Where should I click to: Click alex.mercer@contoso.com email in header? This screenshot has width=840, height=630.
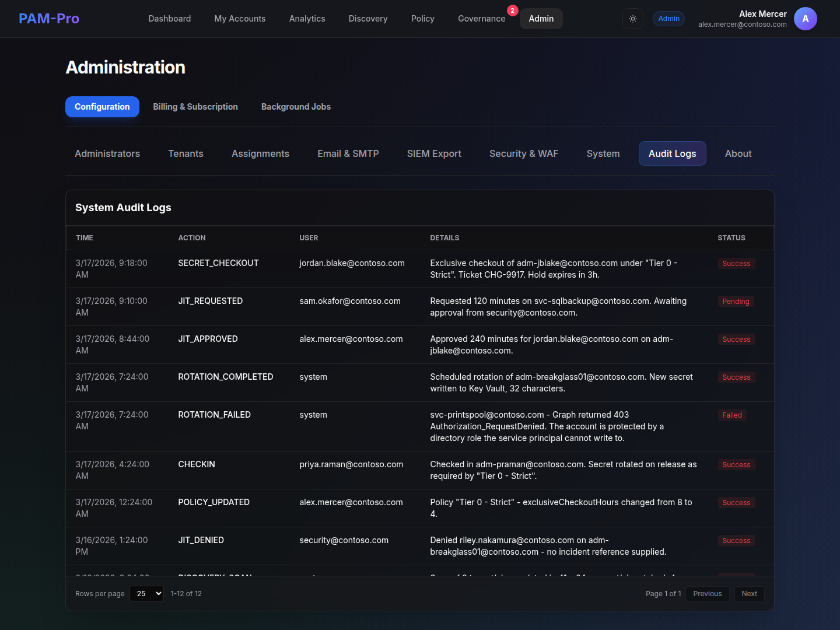click(x=742, y=24)
